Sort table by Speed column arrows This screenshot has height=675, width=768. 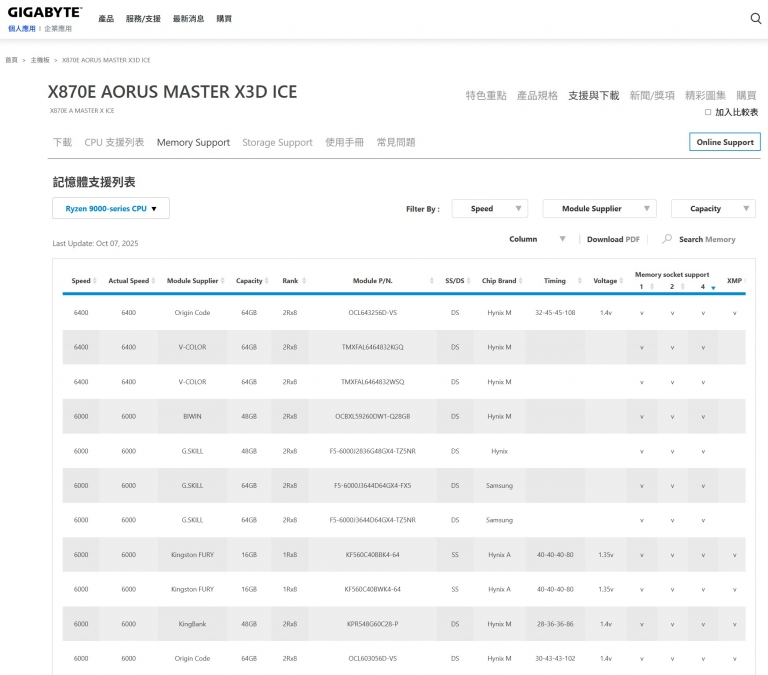(95, 281)
